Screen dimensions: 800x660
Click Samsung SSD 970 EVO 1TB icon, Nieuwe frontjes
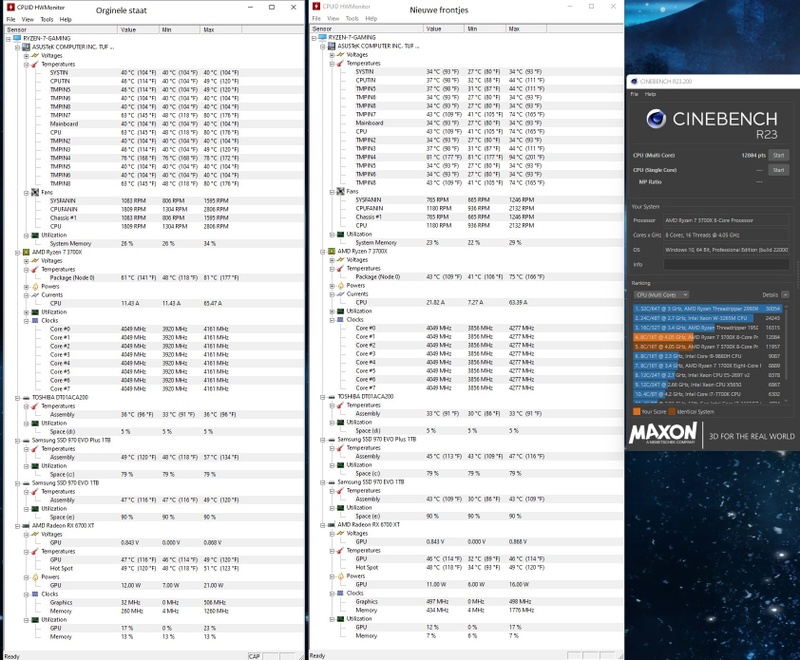click(x=332, y=481)
